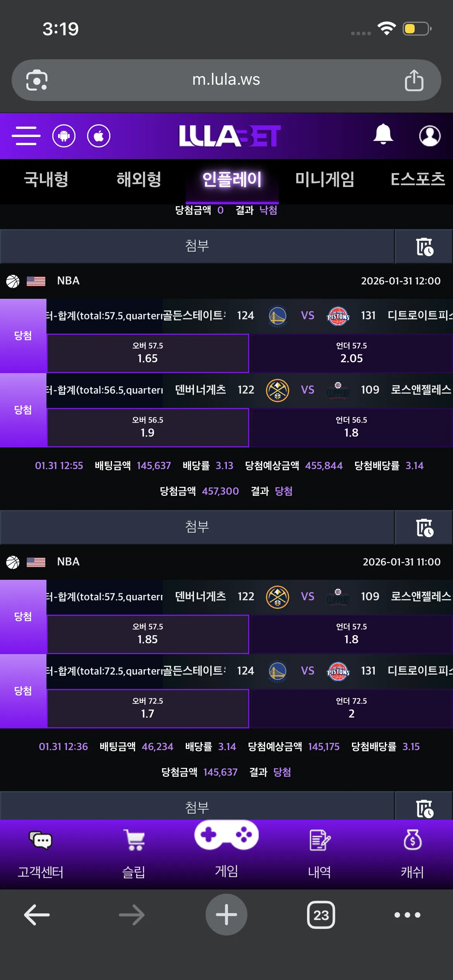Viewport: 453px width, 980px height.
Task: Tap the browser share icon
Action: pos(414,80)
